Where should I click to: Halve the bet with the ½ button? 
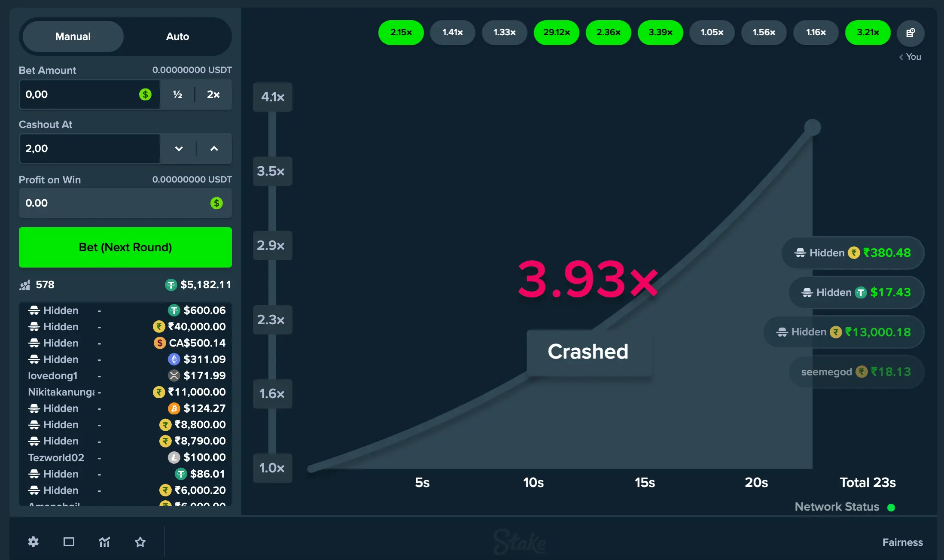pyautogui.click(x=177, y=94)
